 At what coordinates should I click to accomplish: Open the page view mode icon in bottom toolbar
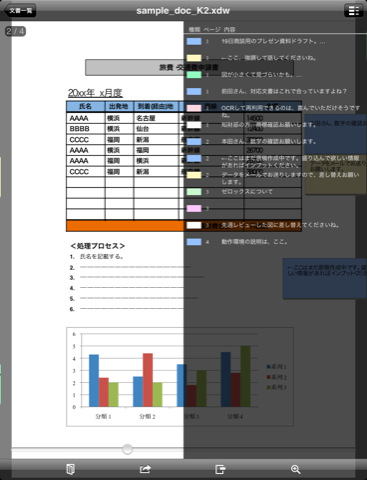70,469
